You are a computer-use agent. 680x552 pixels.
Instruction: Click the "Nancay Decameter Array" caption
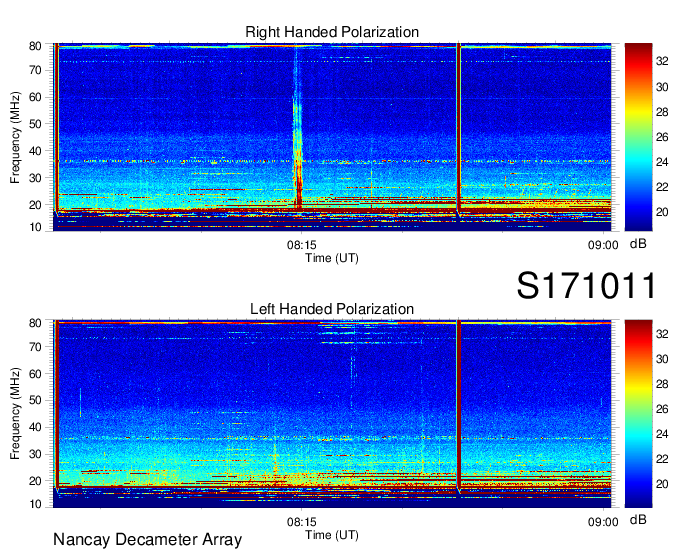coord(147,540)
